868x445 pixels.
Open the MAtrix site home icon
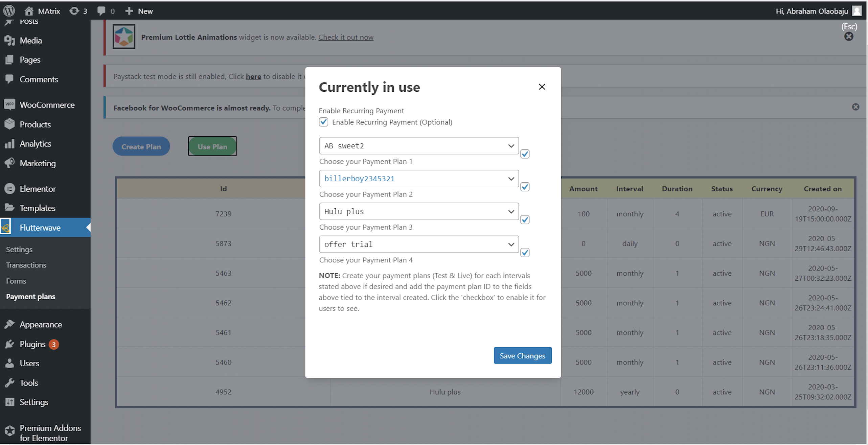tap(29, 11)
